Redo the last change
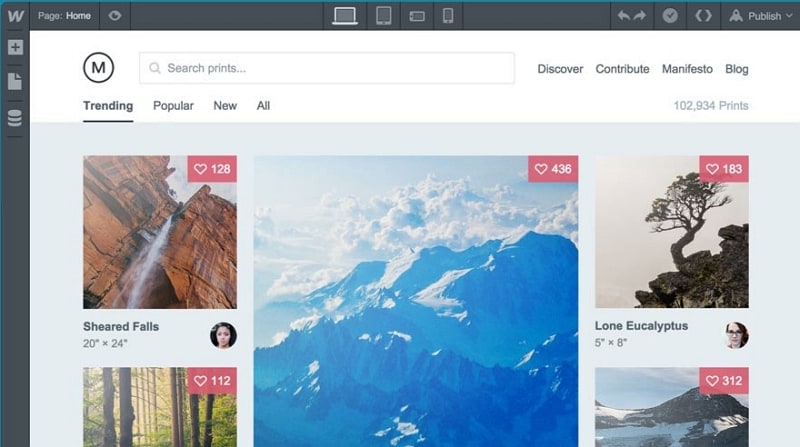Screen dimensions: 800x447 pos(640,16)
